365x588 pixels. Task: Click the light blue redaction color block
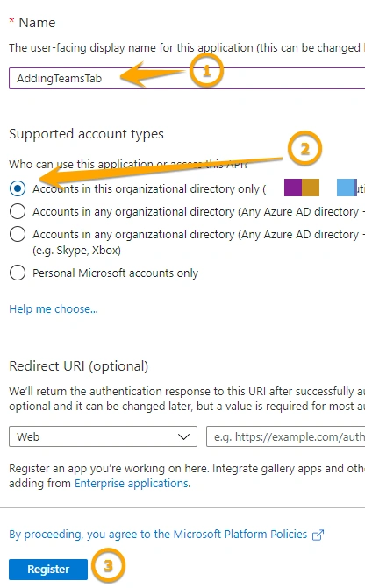[346, 188]
